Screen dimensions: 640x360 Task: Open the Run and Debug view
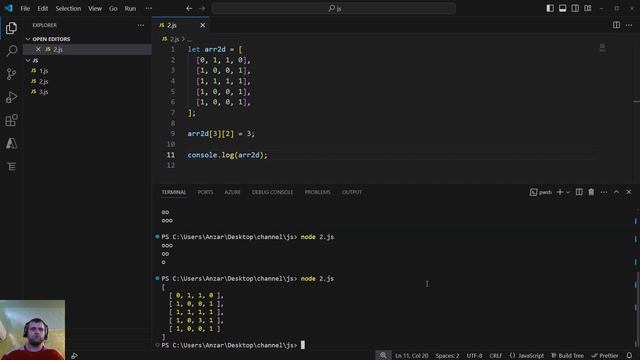point(11,97)
